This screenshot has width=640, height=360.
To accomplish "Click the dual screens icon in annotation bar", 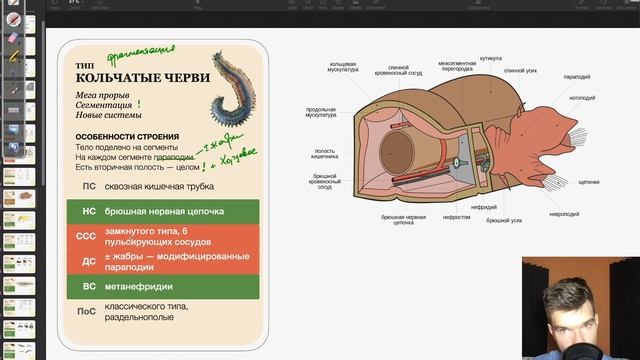I will 13,148.
